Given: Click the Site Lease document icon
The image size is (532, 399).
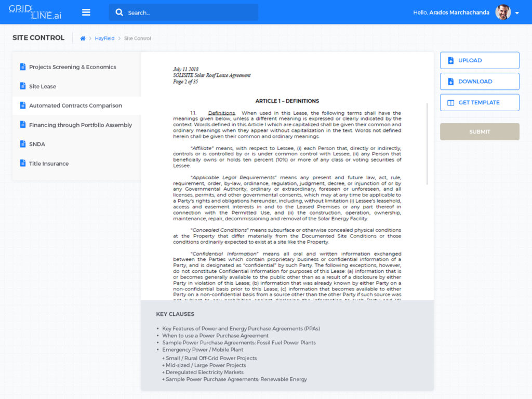Looking at the screenshot, I should point(22,86).
